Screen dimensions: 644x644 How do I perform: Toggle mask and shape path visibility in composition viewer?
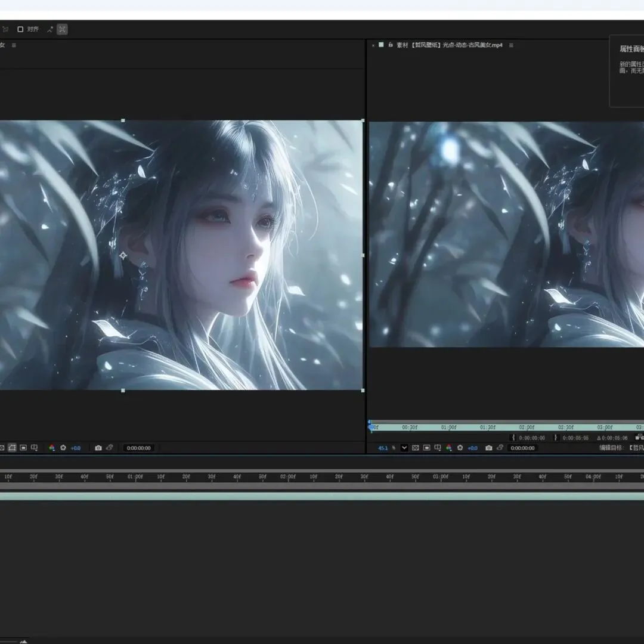pos(13,448)
